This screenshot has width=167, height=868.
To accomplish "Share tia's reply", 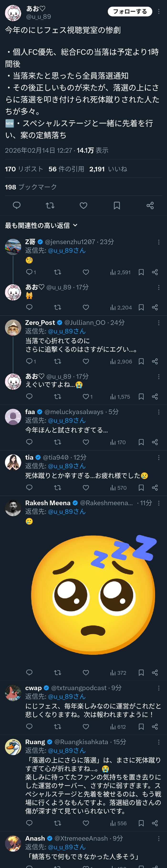I will [155, 487].
